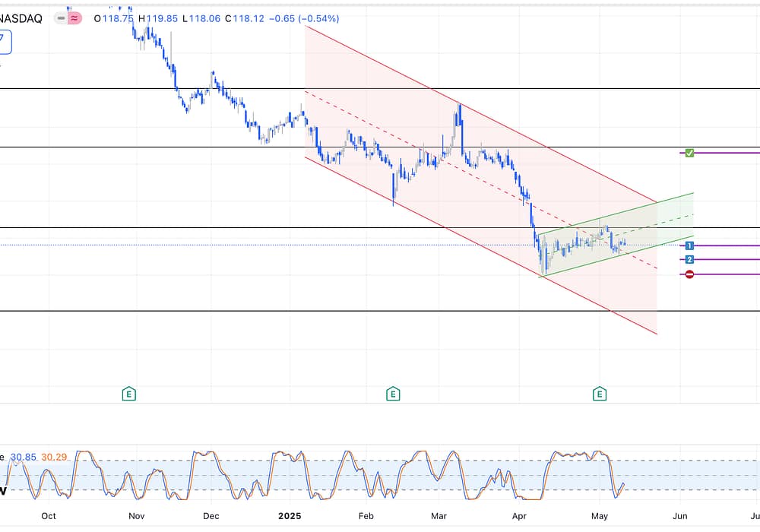Image resolution: width=760 pixels, height=532 pixels.
Task: Select the purple line at the red stop marker
Action: 727,274
